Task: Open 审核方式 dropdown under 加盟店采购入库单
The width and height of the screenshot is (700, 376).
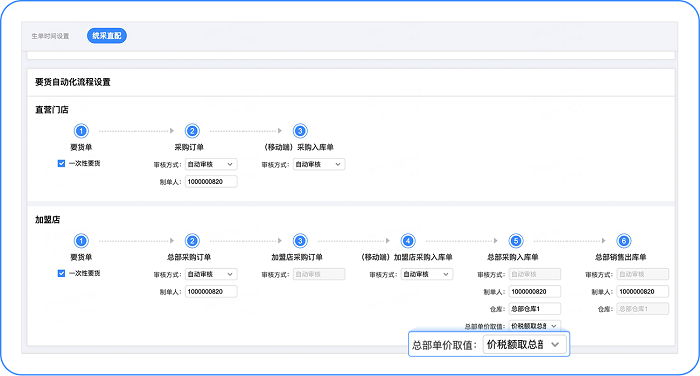Action: click(x=427, y=274)
